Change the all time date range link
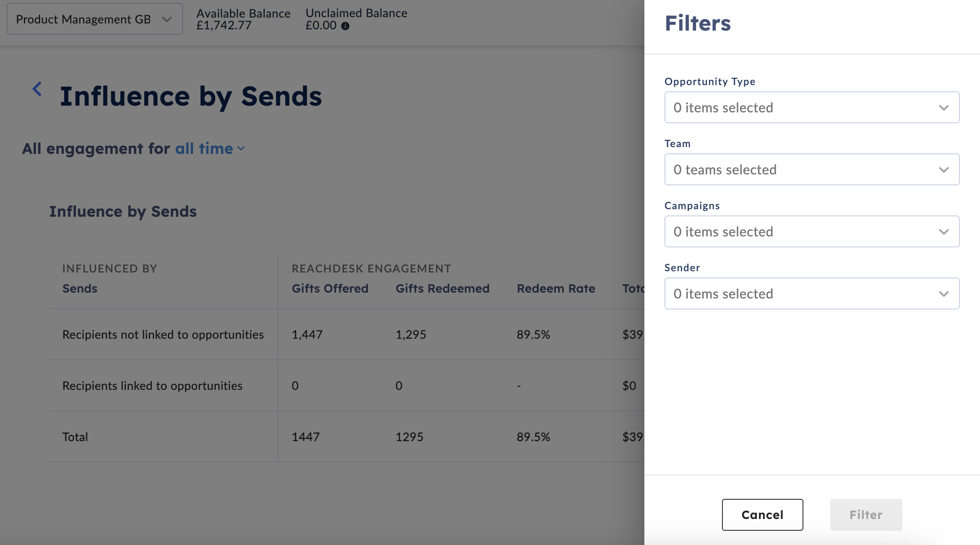980x545 pixels. [204, 149]
